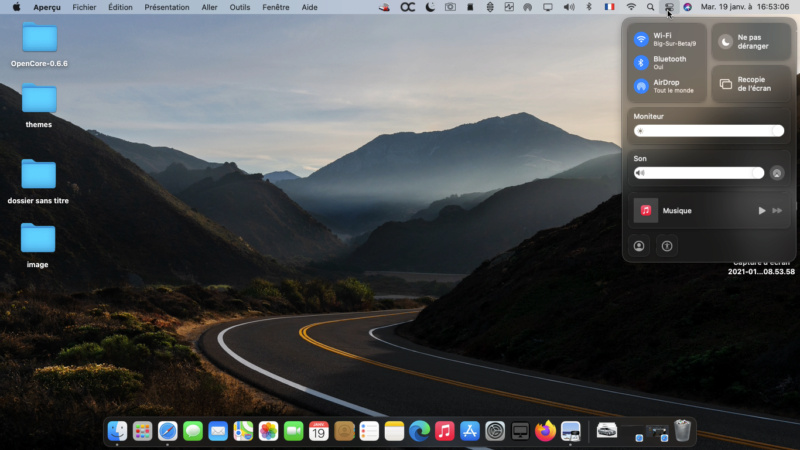800x450 pixels.
Task: Open the Apple menu
Action: (16, 7)
